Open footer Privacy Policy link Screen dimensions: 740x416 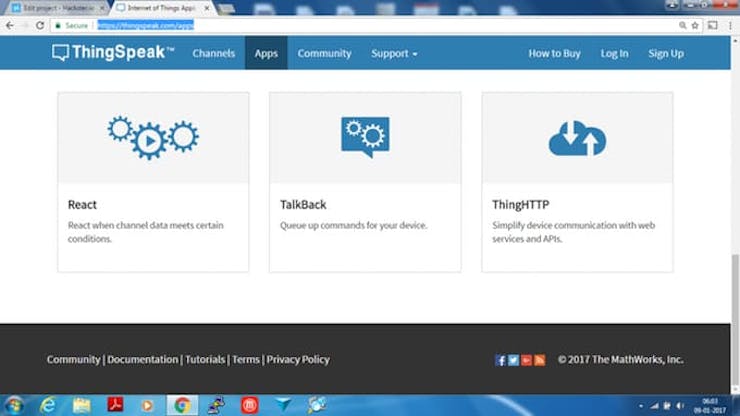click(x=298, y=360)
